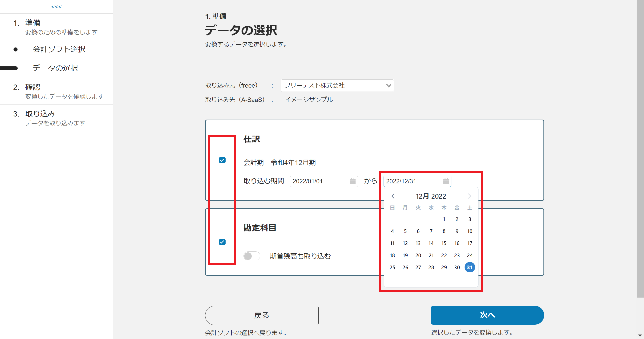Uncheck the 仕訳 checkbox
The height and width of the screenshot is (339, 644).
[222, 160]
